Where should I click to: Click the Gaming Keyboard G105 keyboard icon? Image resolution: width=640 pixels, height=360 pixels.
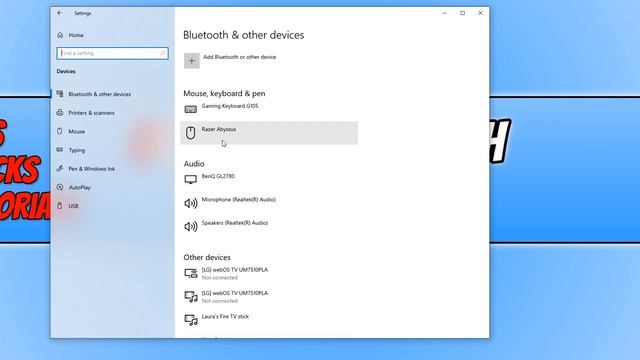click(191, 109)
